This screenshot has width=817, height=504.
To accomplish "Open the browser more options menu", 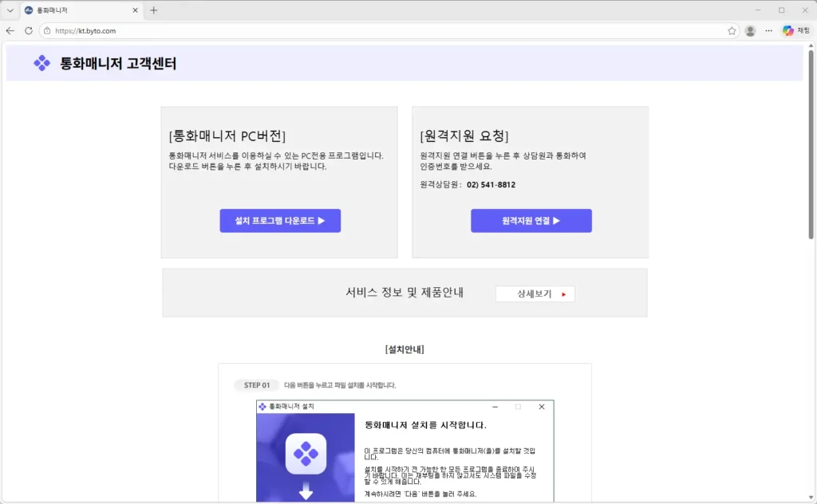I will click(768, 30).
